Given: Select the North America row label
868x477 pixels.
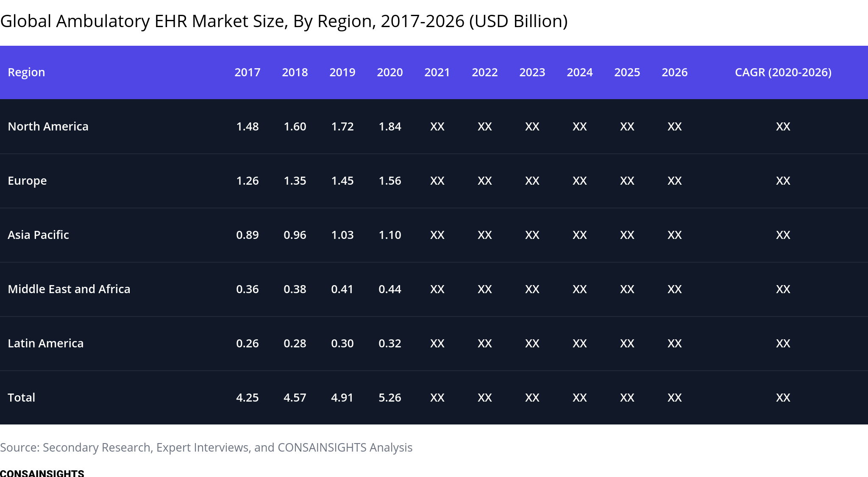Looking at the screenshot, I should 48,126.
